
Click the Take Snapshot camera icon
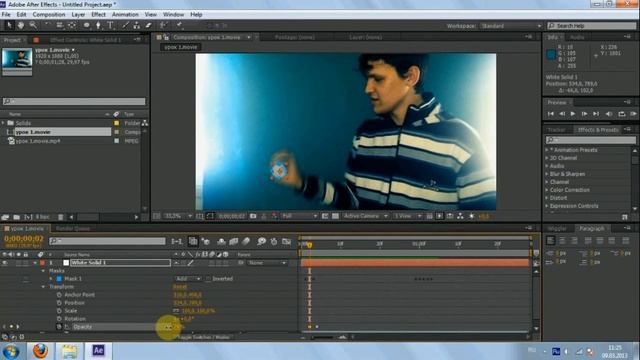coord(253,216)
